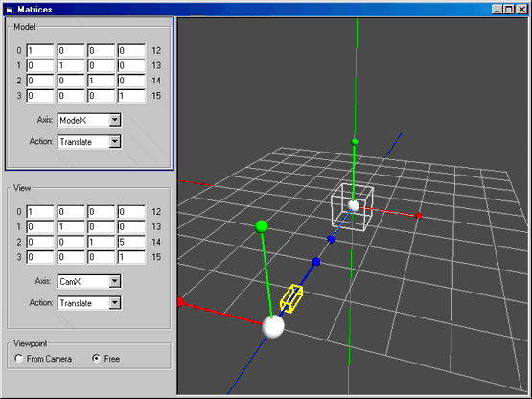Click the large green sphere on camera Y axis

pyautogui.click(x=262, y=226)
